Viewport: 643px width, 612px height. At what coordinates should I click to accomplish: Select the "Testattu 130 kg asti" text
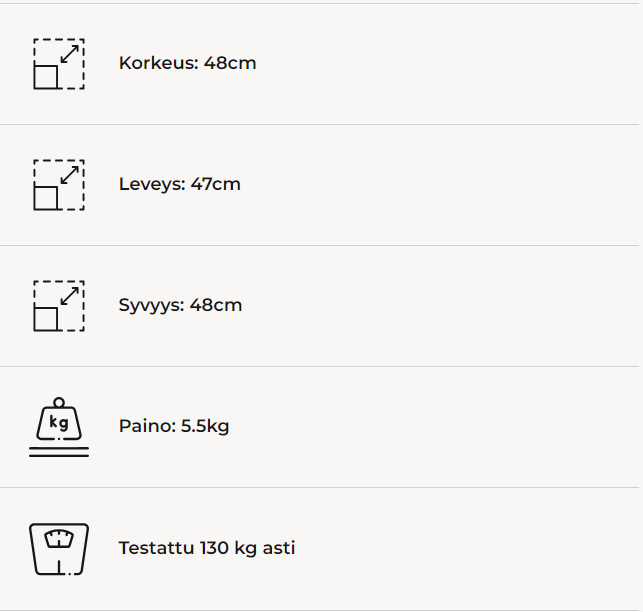coord(207,548)
